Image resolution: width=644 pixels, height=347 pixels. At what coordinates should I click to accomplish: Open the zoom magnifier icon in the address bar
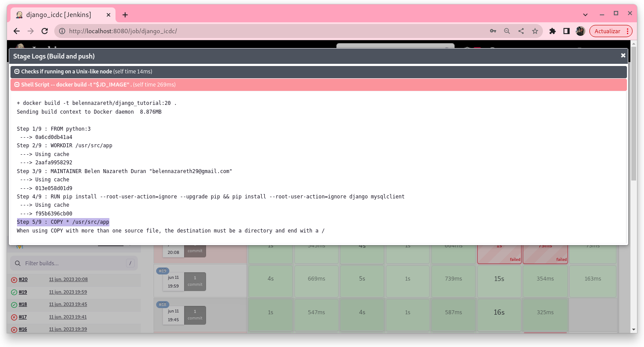[507, 31]
